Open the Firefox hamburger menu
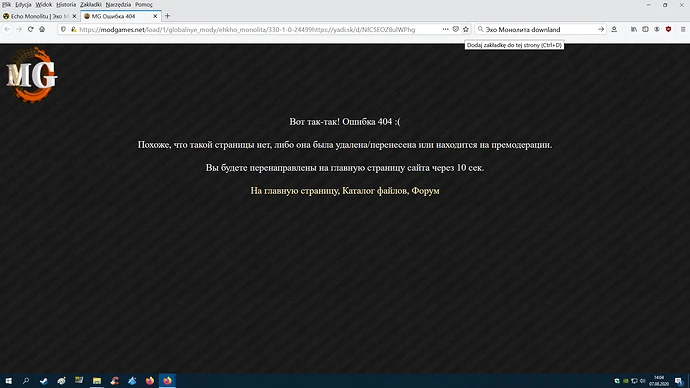Viewport: 690px width, 388px height. coord(683,29)
